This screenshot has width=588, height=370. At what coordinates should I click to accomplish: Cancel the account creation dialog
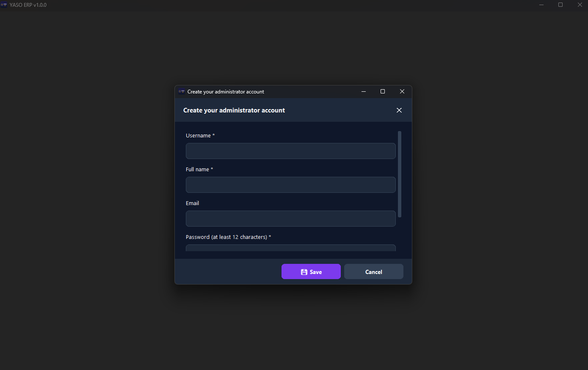(x=374, y=271)
